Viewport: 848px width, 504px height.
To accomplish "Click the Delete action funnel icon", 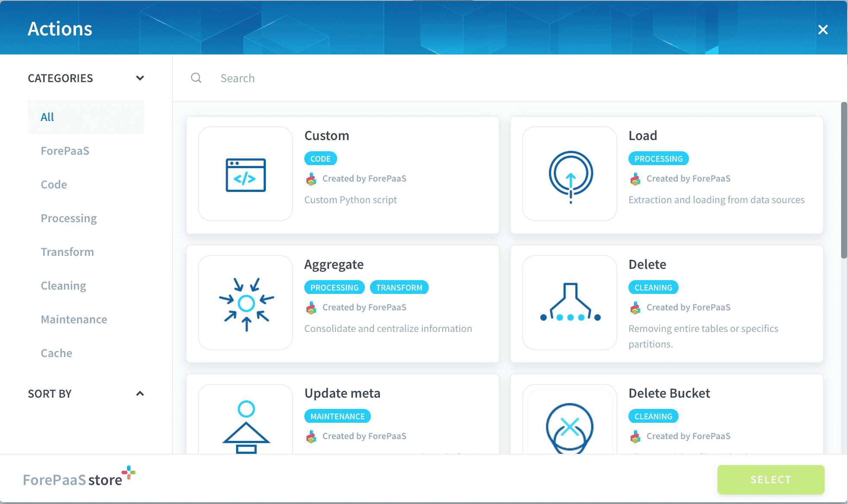I will [x=570, y=302].
